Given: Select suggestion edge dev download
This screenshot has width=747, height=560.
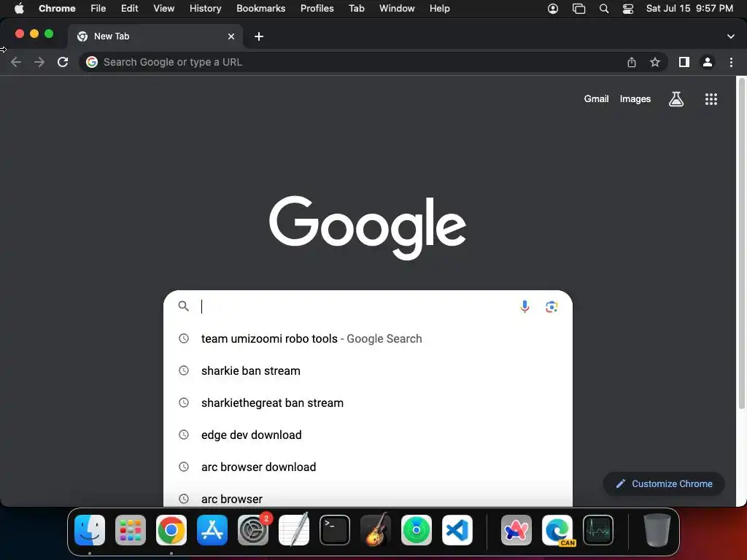Looking at the screenshot, I should click(368, 435).
